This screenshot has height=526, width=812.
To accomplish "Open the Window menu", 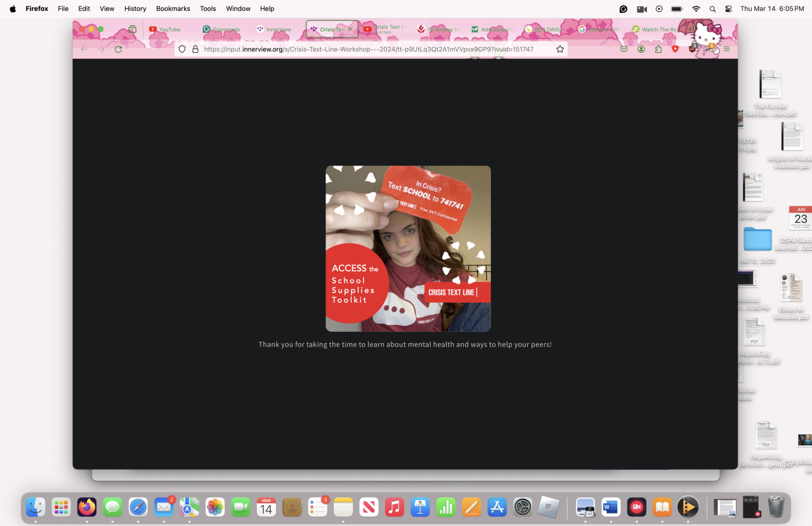I will (238, 9).
